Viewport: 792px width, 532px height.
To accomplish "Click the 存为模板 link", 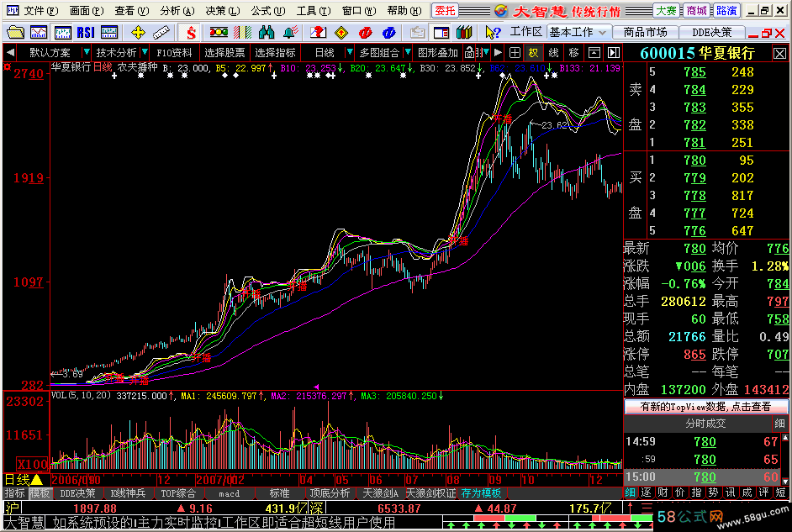I will coord(482,493).
